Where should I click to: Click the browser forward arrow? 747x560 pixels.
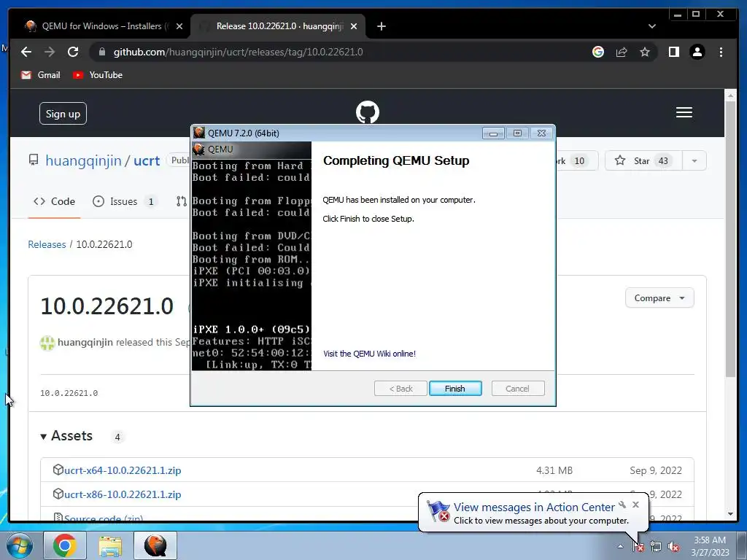(x=50, y=52)
